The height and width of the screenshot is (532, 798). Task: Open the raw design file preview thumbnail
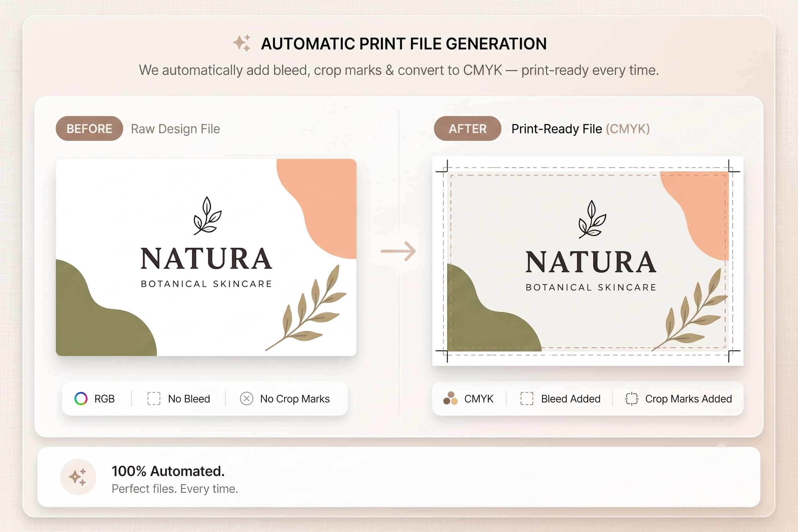(206, 257)
